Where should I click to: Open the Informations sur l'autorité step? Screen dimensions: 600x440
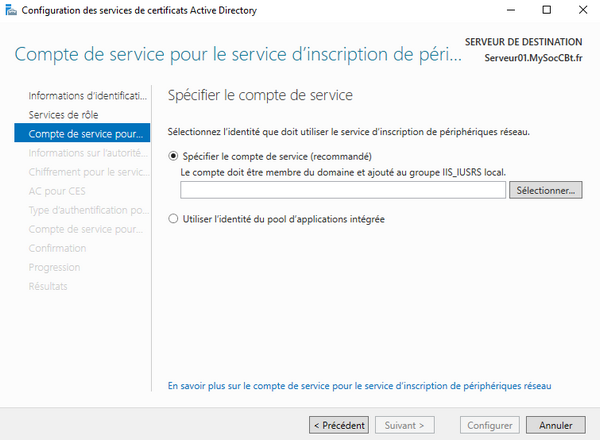click(x=88, y=153)
